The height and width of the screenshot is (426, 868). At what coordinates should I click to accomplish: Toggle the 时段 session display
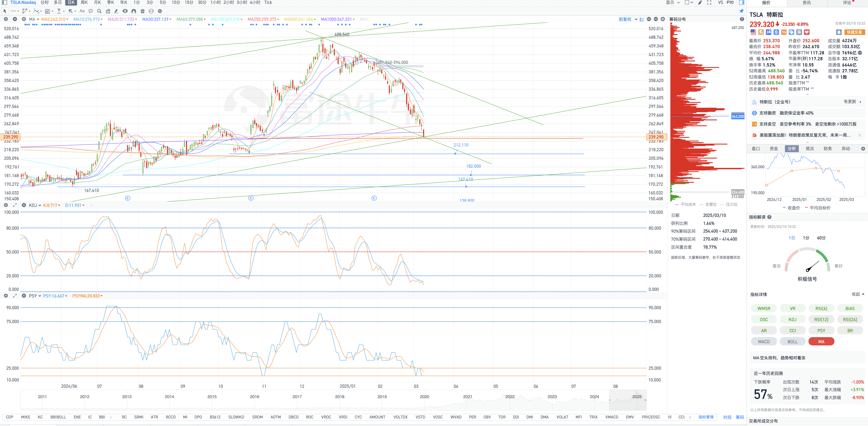727,417
